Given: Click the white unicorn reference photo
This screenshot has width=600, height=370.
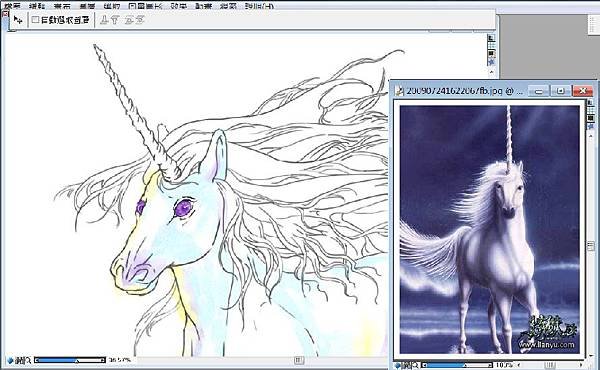Looking at the screenshot, I should point(489,230).
